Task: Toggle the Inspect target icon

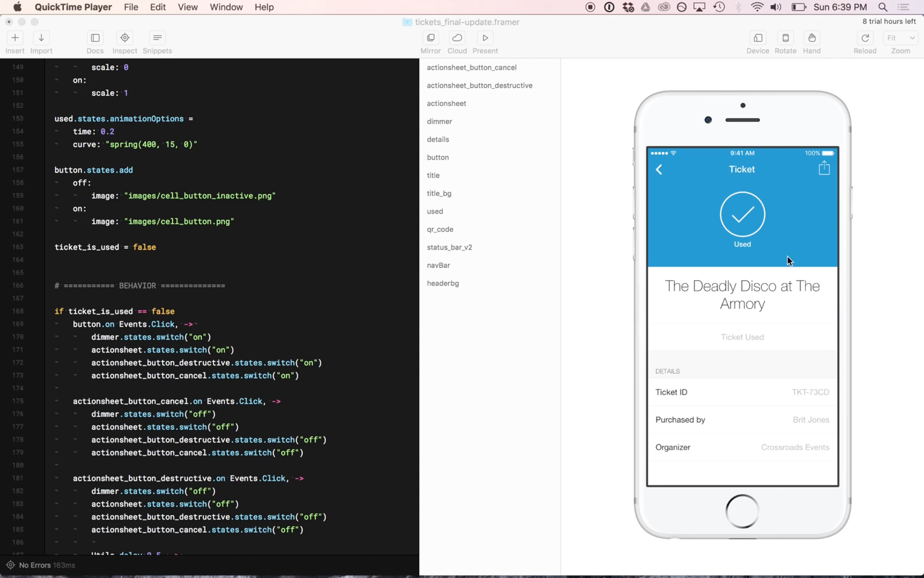Action: [x=125, y=38]
